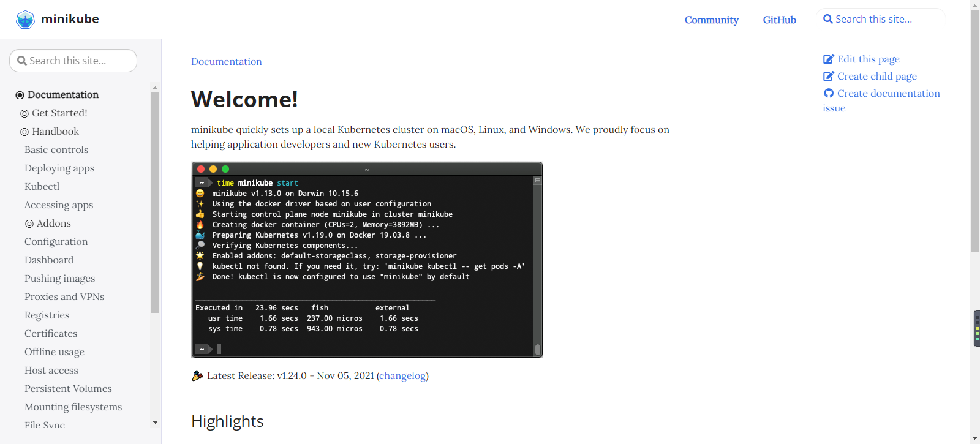Click the Create child page pencil icon
This screenshot has width=980, height=444.
tap(829, 77)
